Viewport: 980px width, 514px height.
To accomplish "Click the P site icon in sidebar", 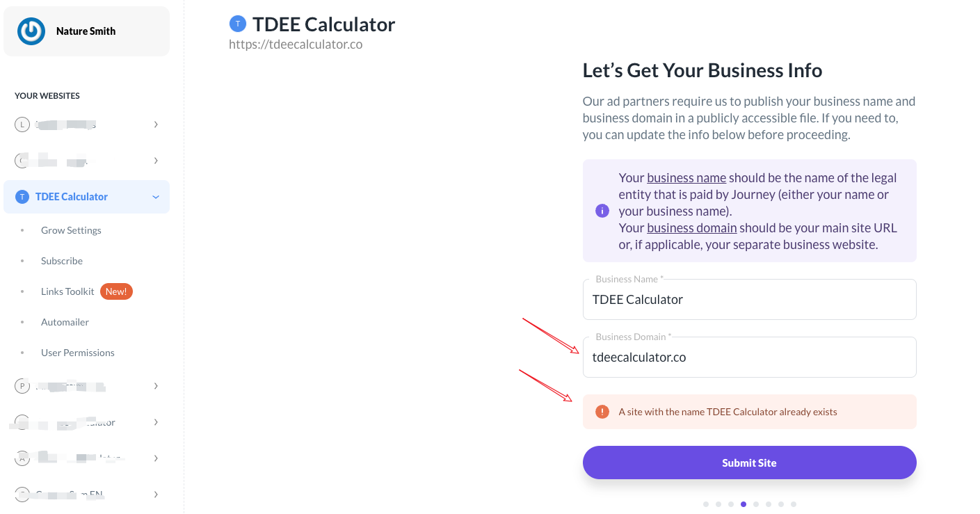I will 22,386.
